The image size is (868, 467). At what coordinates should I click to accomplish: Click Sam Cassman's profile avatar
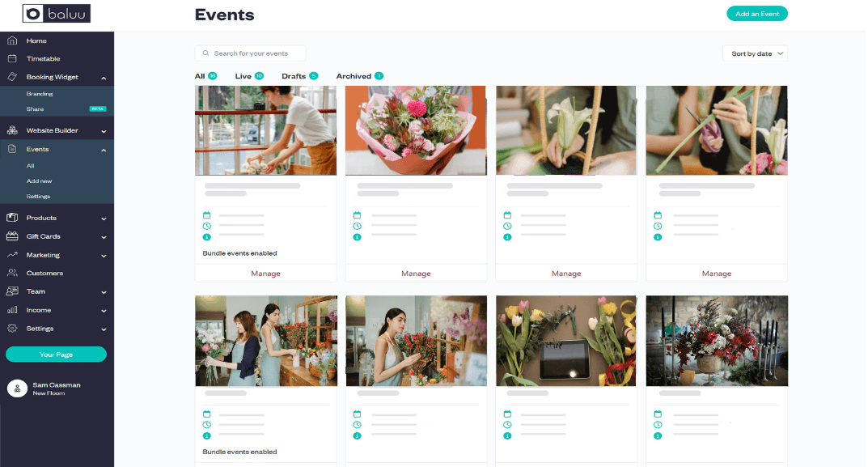point(17,388)
